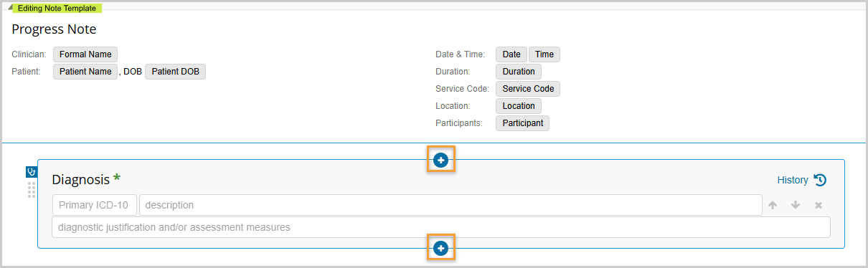This screenshot has height=268, width=868.
Task: Move diagnosis row up with arrow
Action: coord(773,205)
